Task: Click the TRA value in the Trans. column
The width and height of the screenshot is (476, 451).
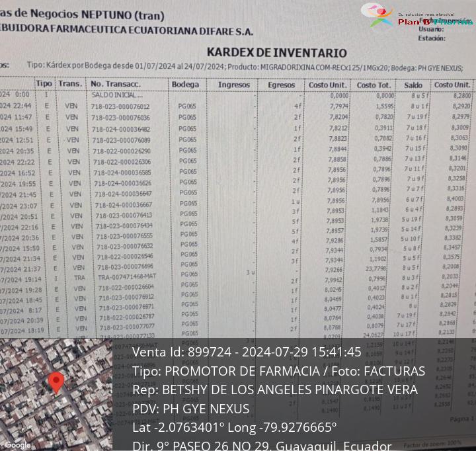Action: pyautogui.click(x=79, y=278)
